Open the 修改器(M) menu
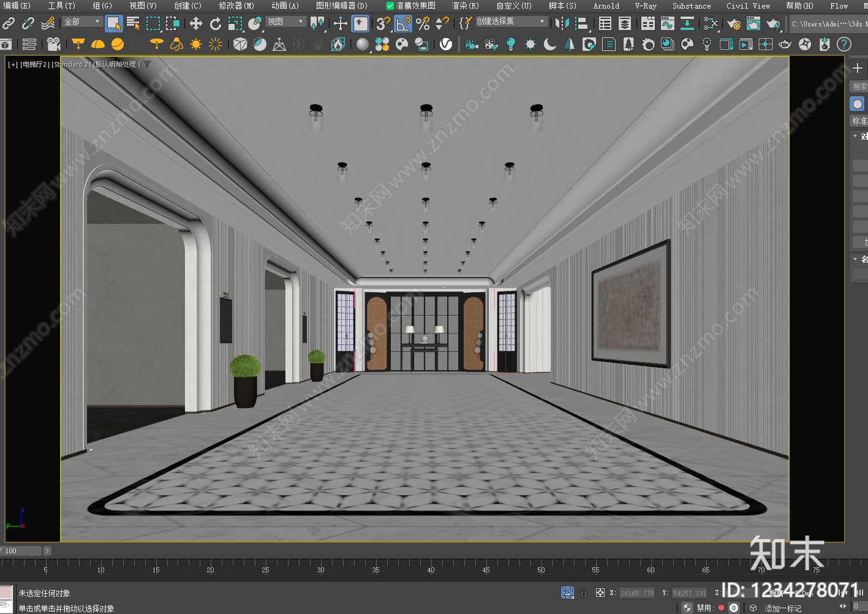868x614 pixels. [236, 6]
